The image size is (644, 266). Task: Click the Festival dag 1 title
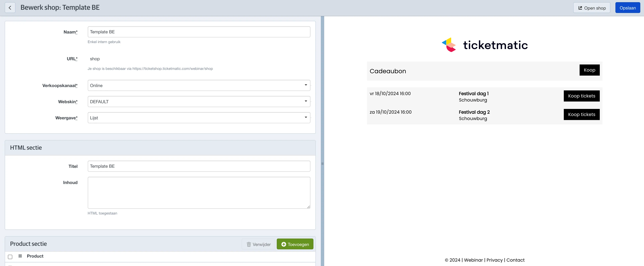pyautogui.click(x=473, y=94)
